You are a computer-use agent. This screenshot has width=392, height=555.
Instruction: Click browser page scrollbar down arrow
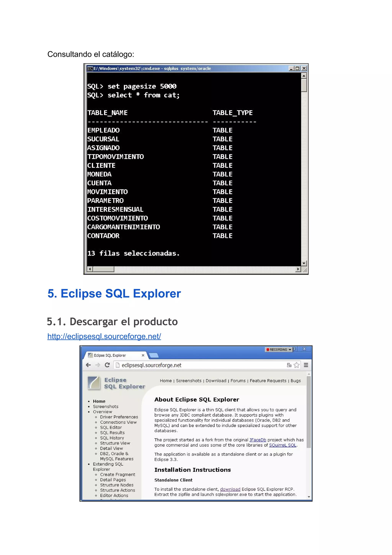click(309, 497)
